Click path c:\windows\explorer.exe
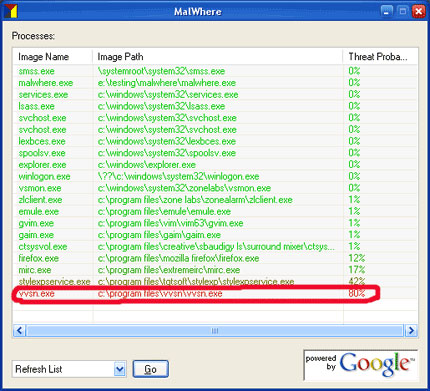 (147, 164)
